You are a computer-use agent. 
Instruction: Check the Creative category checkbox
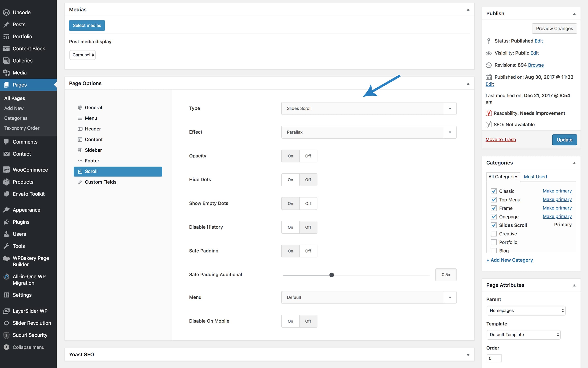coord(493,233)
